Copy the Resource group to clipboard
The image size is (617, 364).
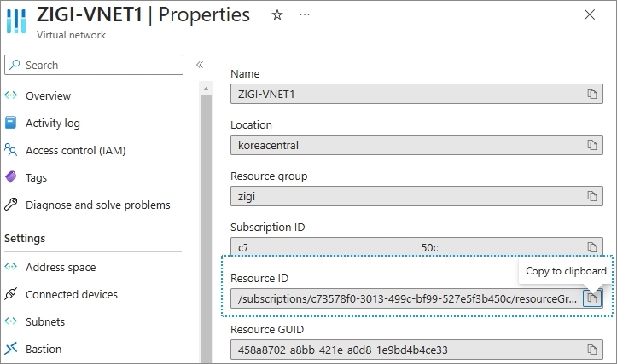[592, 196]
